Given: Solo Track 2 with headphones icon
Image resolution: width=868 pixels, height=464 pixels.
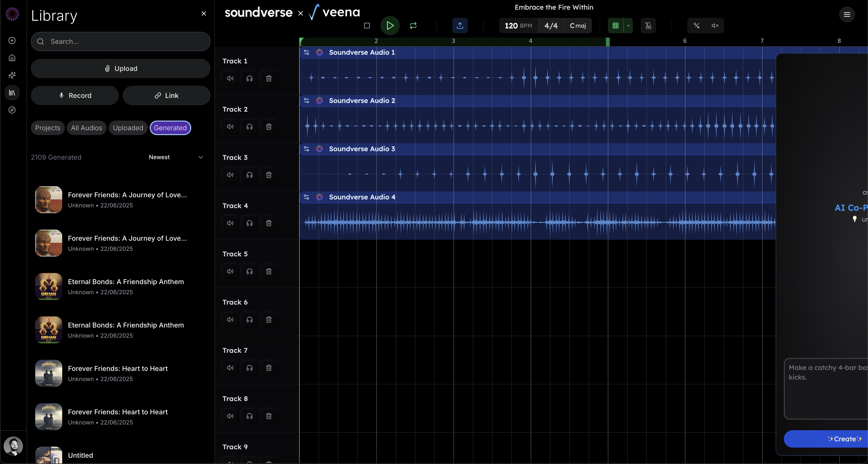Looking at the screenshot, I should click(250, 127).
